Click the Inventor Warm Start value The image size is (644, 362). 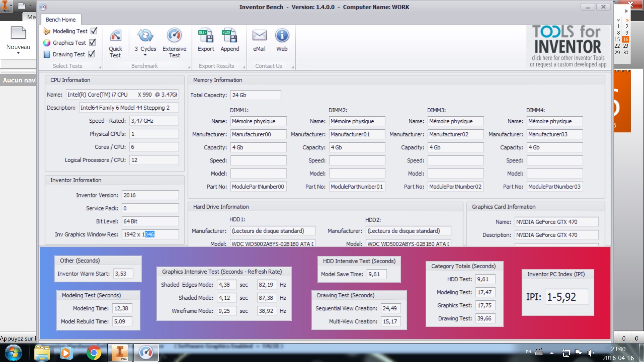pyautogui.click(x=123, y=274)
